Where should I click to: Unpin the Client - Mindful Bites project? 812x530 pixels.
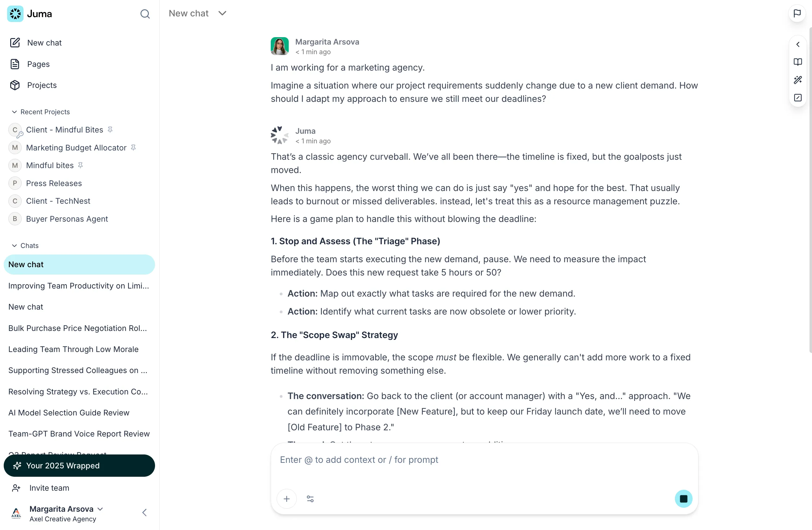point(110,130)
